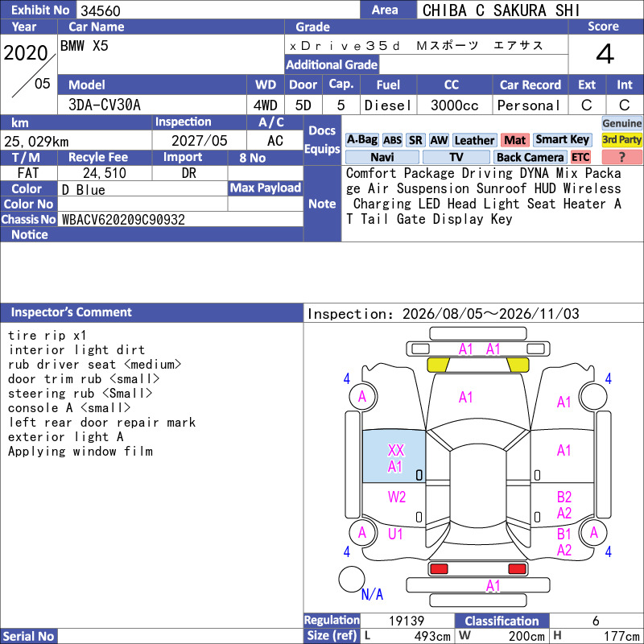Click the AW alloy wheel badge

pyautogui.click(x=439, y=140)
